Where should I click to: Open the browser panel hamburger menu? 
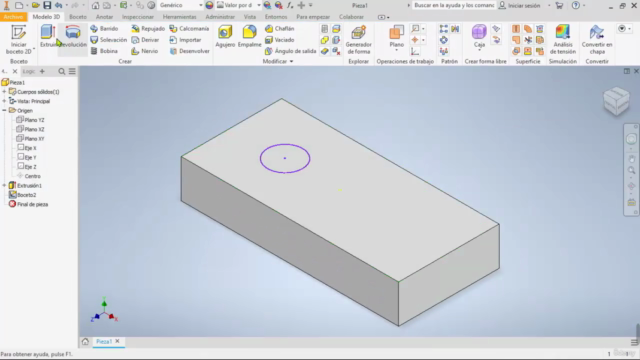pyautogui.click(x=72, y=71)
